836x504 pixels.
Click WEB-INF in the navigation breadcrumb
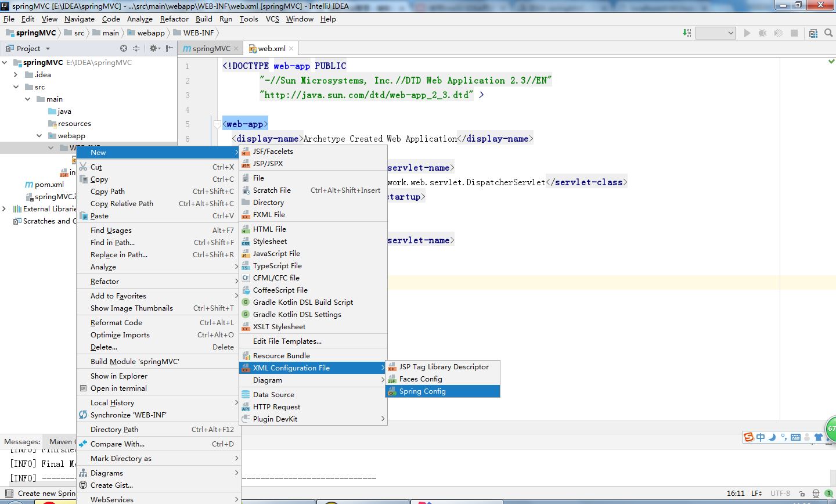click(x=199, y=33)
